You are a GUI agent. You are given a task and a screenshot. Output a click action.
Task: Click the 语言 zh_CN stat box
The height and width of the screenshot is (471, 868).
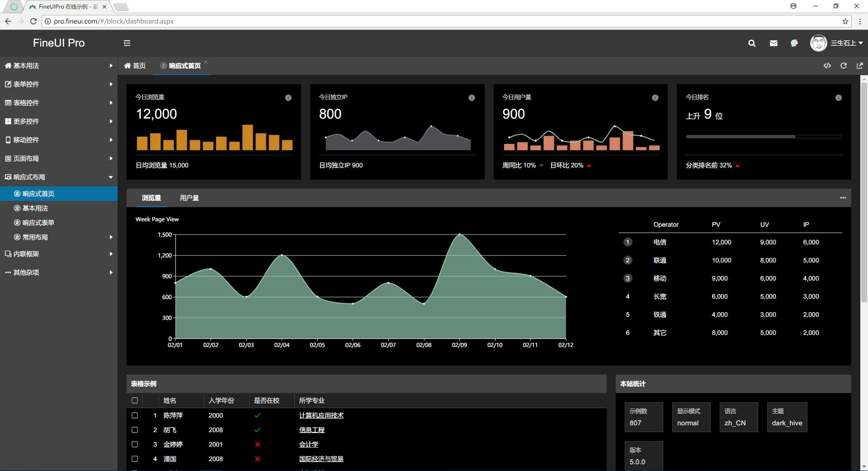click(739, 417)
